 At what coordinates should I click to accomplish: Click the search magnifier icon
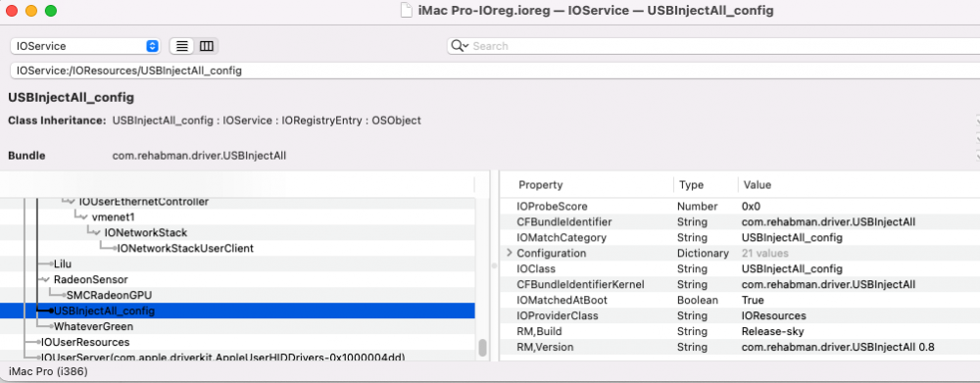point(460,46)
